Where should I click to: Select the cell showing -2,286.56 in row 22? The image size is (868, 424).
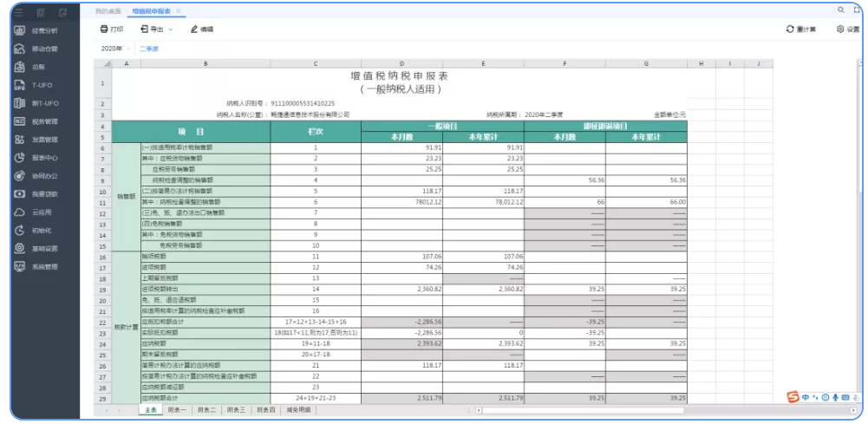(x=401, y=322)
